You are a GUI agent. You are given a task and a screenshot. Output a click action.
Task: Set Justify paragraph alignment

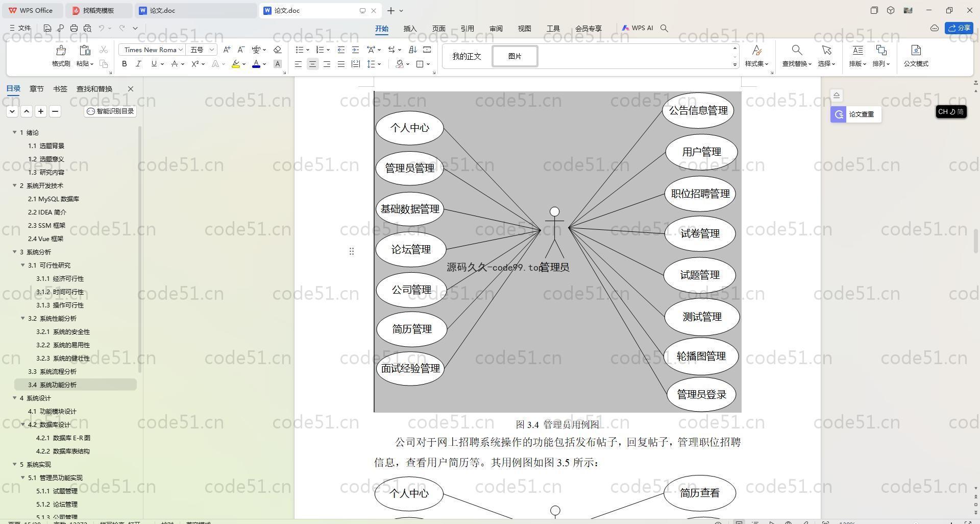click(x=341, y=64)
